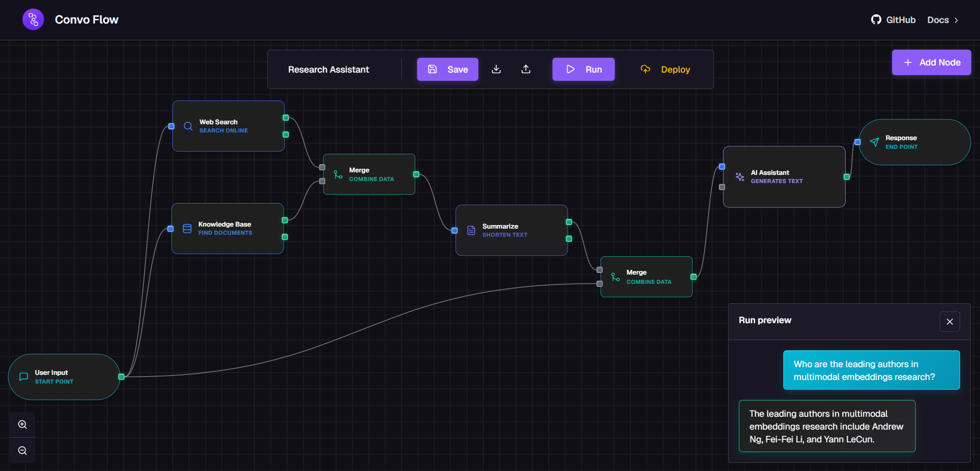The height and width of the screenshot is (471, 980).
Task: Click the Summarize document icon
Action: click(471, 230)
